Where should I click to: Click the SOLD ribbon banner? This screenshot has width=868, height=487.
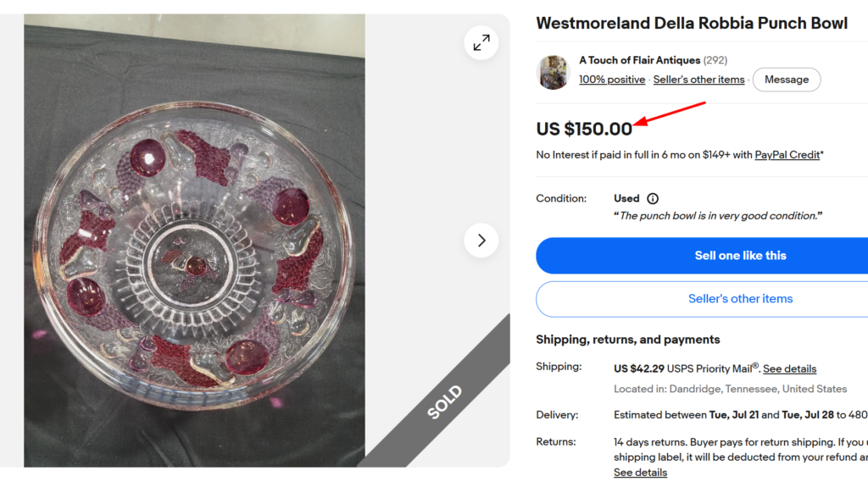tap(444, 401)
